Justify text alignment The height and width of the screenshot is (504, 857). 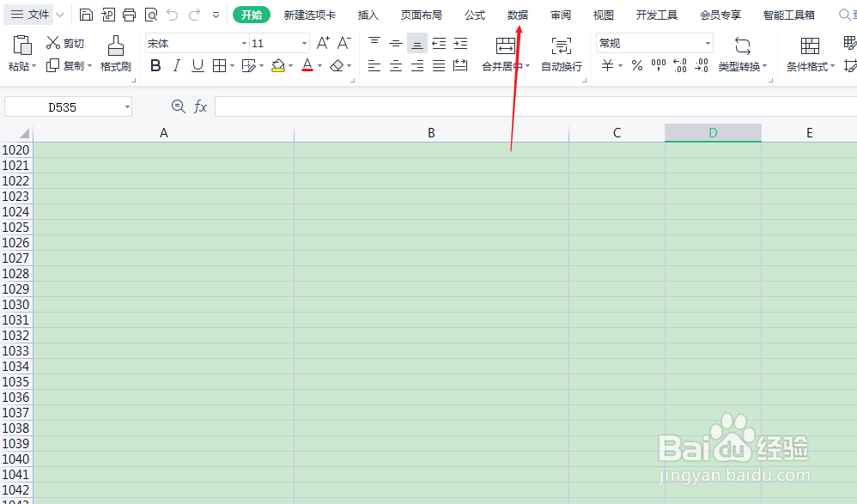439,66
